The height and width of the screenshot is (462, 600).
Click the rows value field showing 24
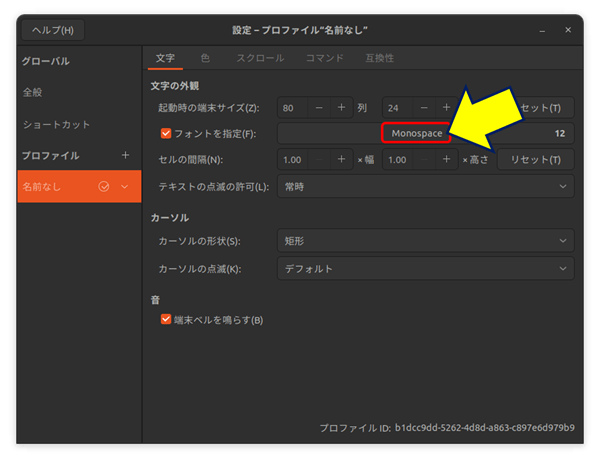coord(398,108)
